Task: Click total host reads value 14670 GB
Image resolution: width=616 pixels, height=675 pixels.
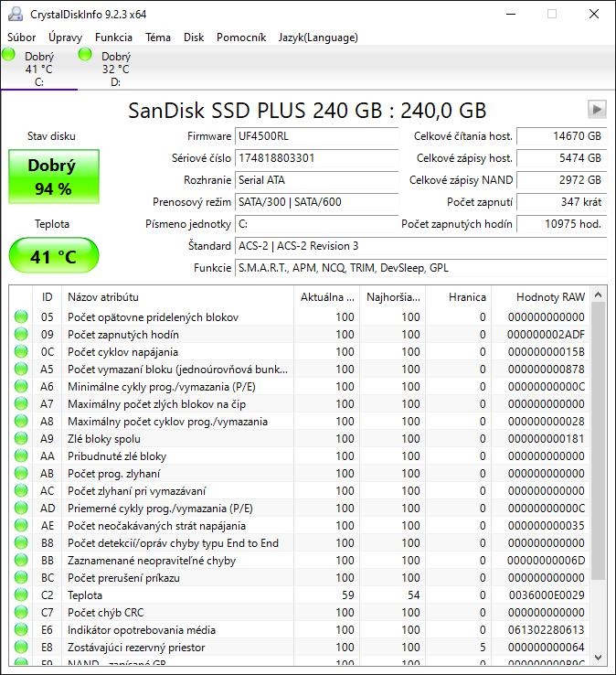Action: 561,136
